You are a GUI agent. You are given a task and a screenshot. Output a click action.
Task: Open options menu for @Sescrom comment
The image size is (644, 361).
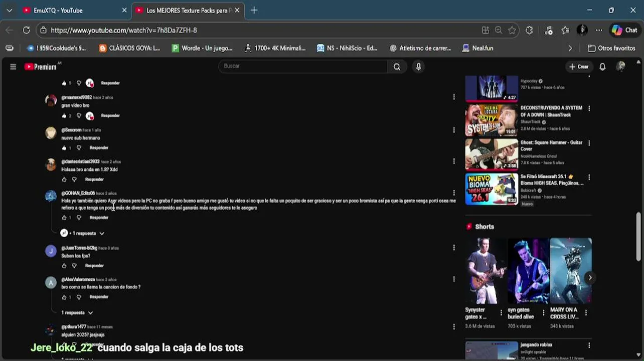point(454,130)
